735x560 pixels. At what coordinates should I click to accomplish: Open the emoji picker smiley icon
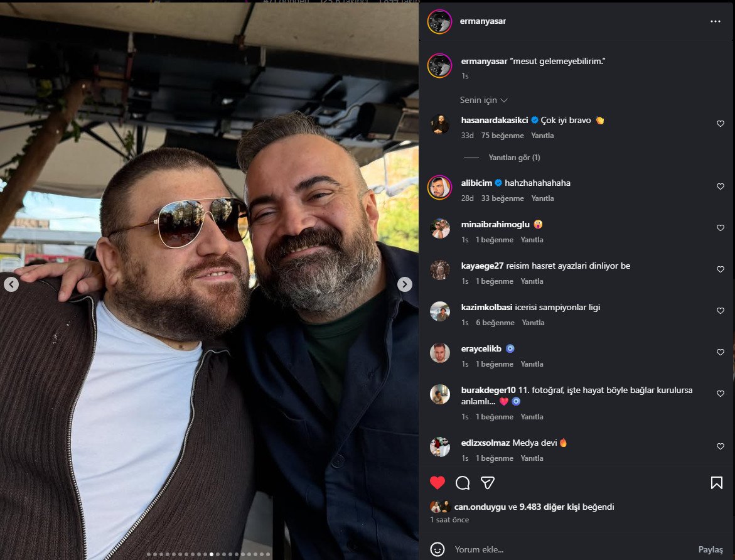pyautogui.click(x=437, y=549)
